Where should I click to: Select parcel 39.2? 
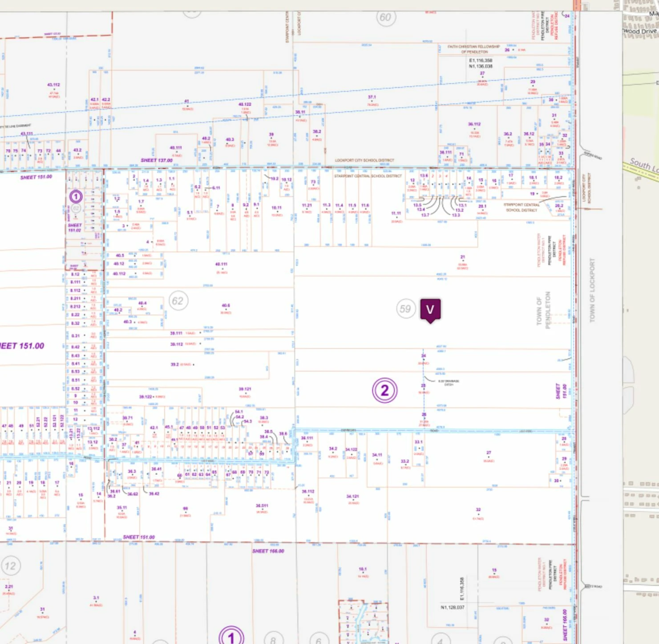pyautogui.click(x=175, y=365)
